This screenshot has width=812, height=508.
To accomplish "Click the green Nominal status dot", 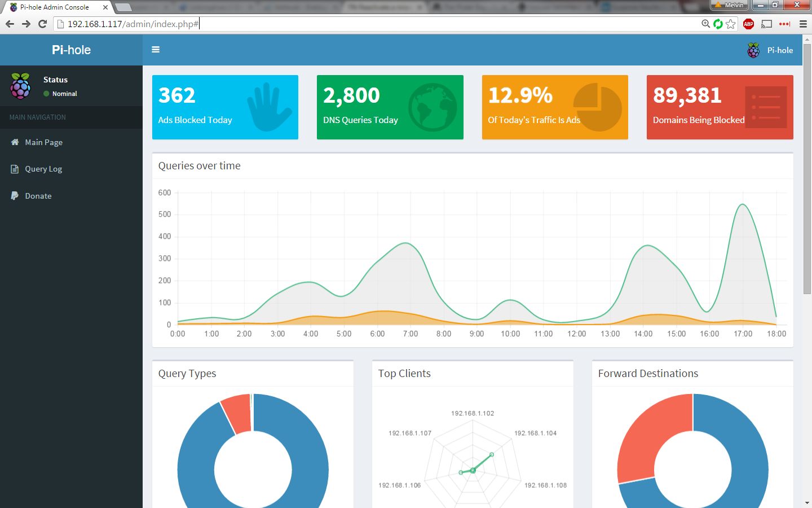I will pyautogui.click(x=46, y=94).
